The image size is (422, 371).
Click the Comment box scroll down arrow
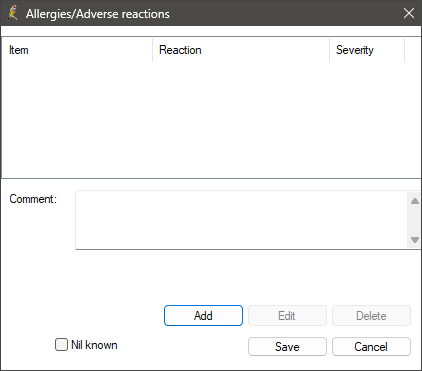415,240
